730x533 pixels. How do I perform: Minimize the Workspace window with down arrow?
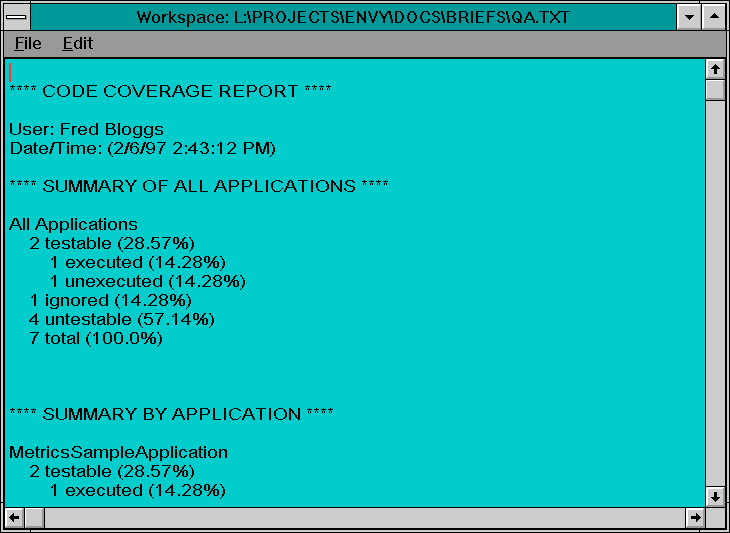click(689, 17)
